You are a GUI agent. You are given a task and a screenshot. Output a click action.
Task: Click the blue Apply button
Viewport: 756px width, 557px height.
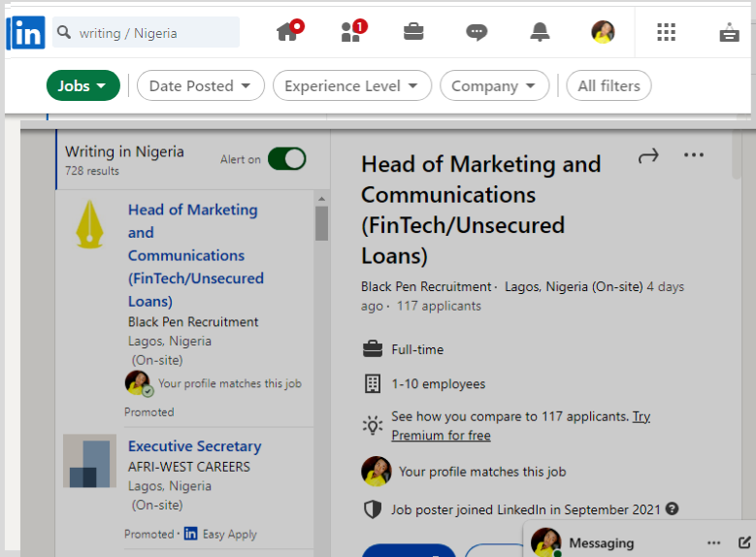(409, 550)
